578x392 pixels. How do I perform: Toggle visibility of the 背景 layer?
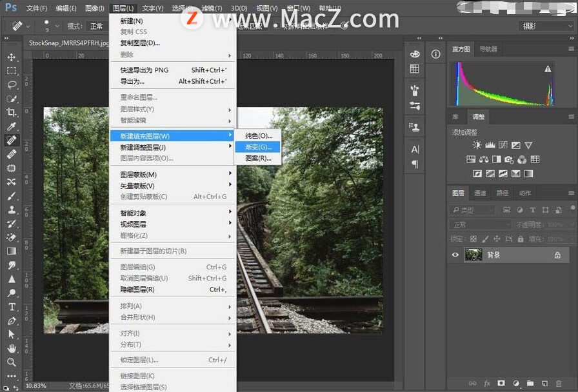(x=455, y=255)
